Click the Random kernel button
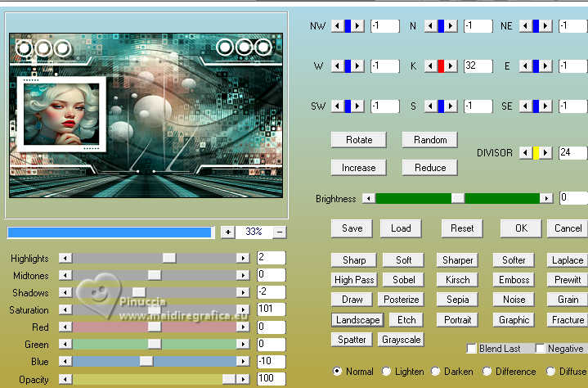The image size is (588, 388). click(430, 140)
